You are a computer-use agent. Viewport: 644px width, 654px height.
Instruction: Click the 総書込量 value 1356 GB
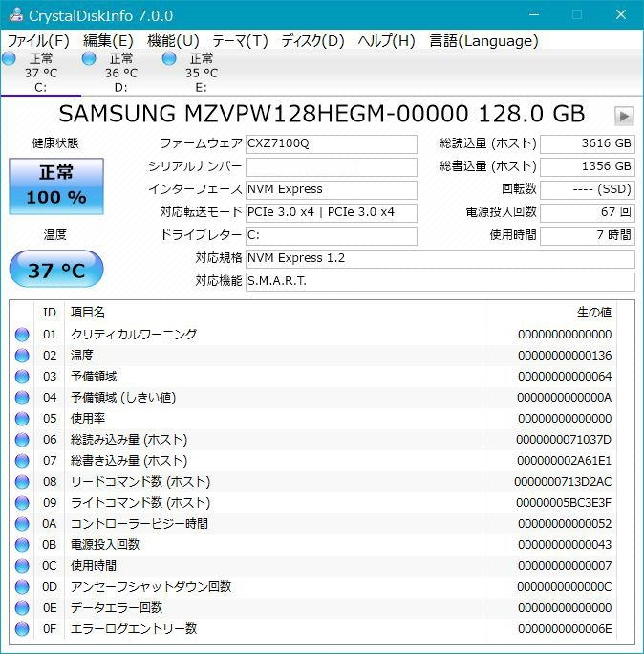(588, 166)
